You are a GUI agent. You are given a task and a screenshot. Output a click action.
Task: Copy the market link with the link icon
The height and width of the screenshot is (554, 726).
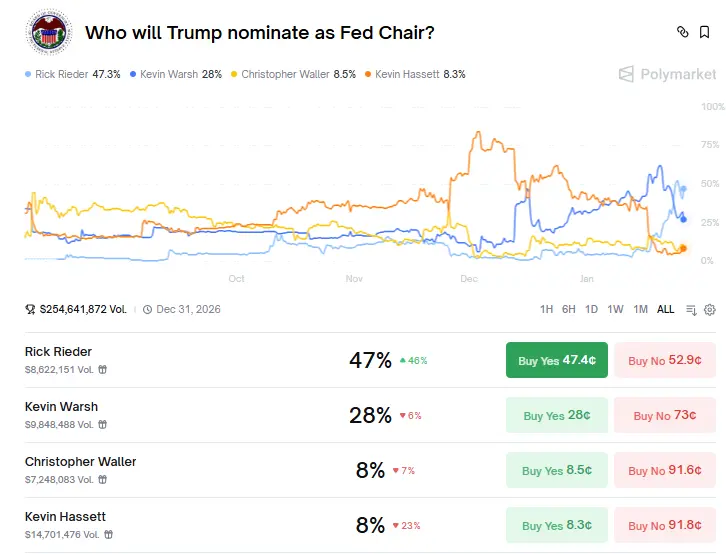(x=683, y=32)
